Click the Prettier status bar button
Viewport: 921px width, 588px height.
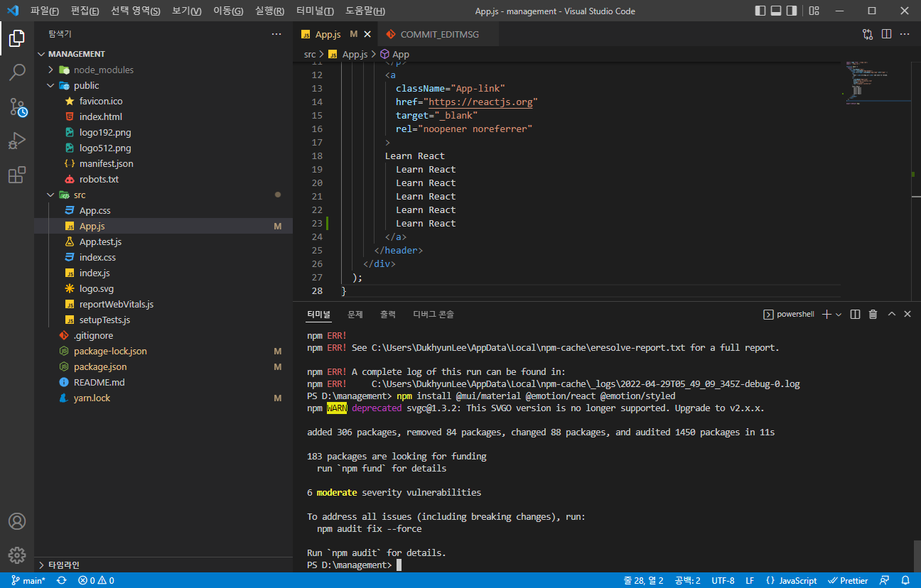tap(849, 580)
